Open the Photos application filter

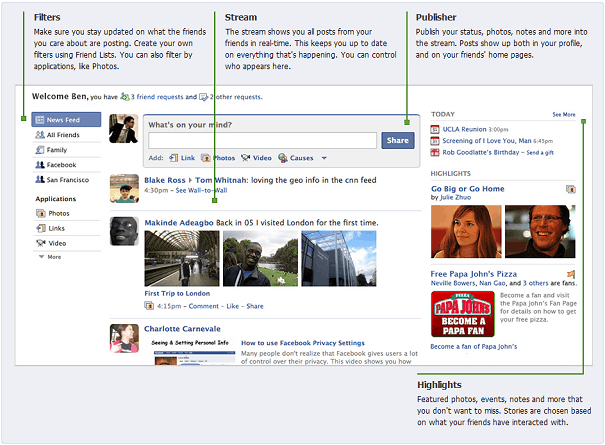click(66, 213)
